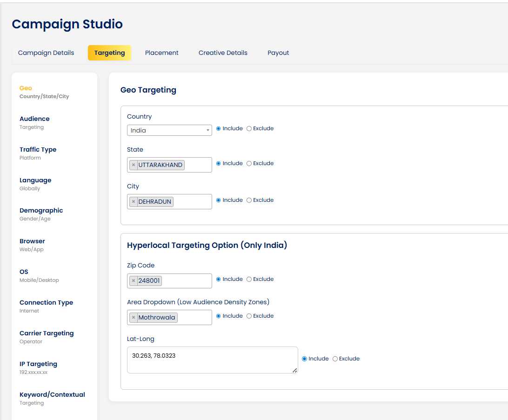Viewport: 508px width, 420px height.
Task: Select Exclude for Zip Code
Action: [x=249, y=279]
